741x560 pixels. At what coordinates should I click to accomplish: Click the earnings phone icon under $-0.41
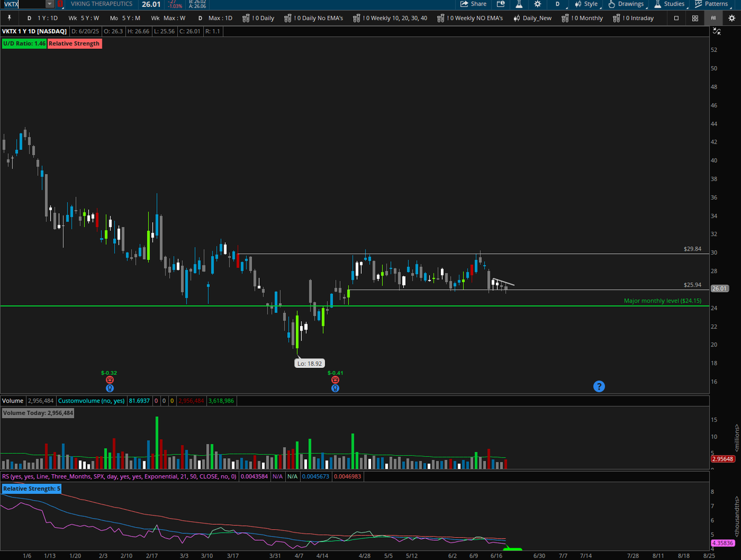pos(335,380)
